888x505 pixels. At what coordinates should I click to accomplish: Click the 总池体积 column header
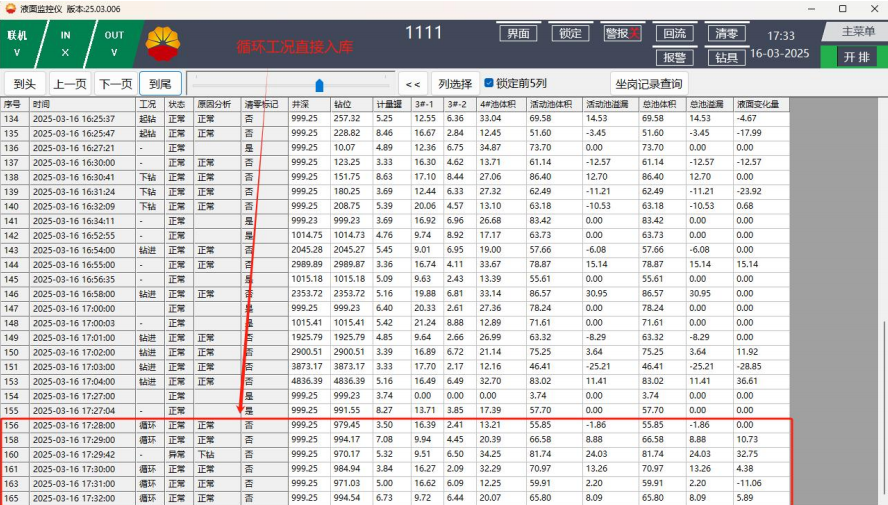(x=663, y=104)
